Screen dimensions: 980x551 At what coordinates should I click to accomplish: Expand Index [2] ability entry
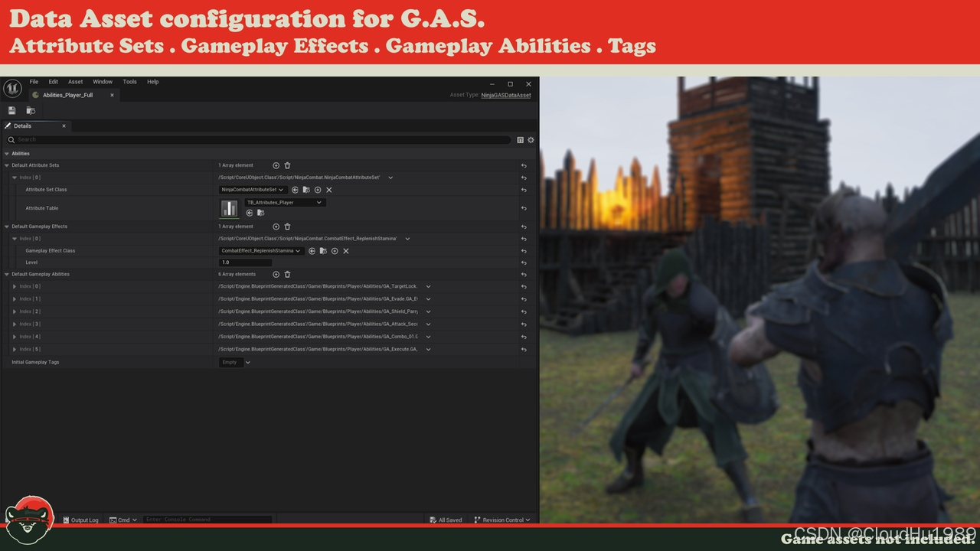pos(15,311)
